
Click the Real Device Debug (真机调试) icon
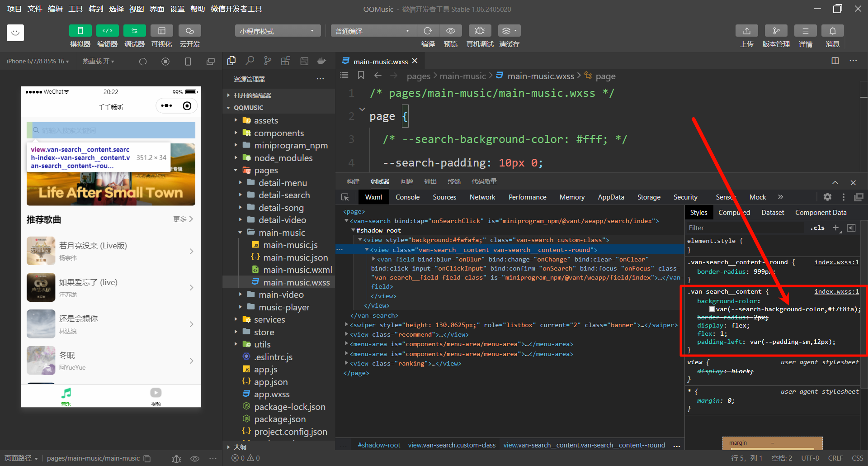click(480, 31)
